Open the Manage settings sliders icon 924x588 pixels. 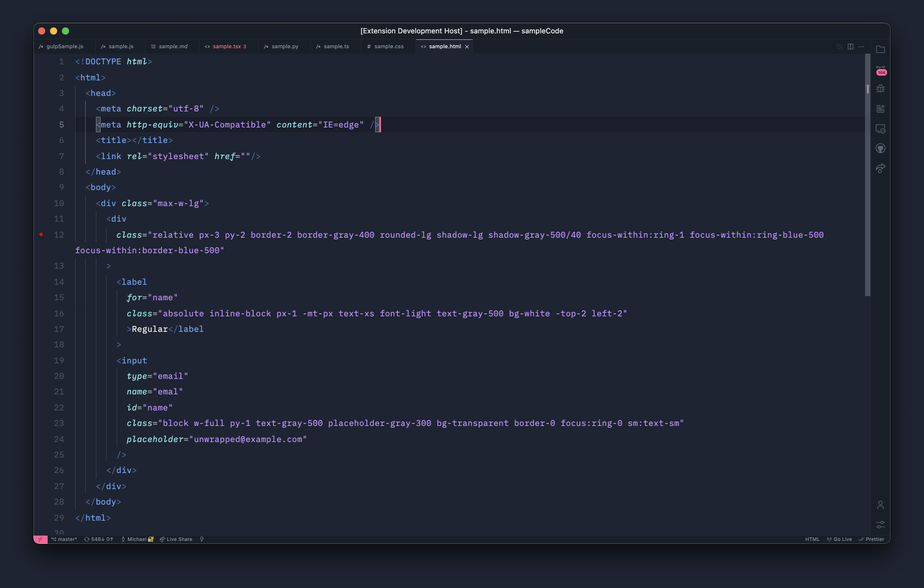pyautogui.click(x=881, y=525)
